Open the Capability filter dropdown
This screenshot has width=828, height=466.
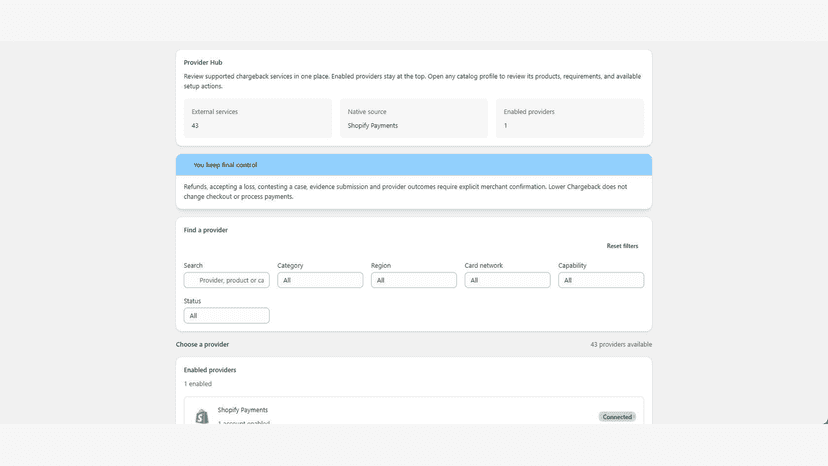(601, 280)
